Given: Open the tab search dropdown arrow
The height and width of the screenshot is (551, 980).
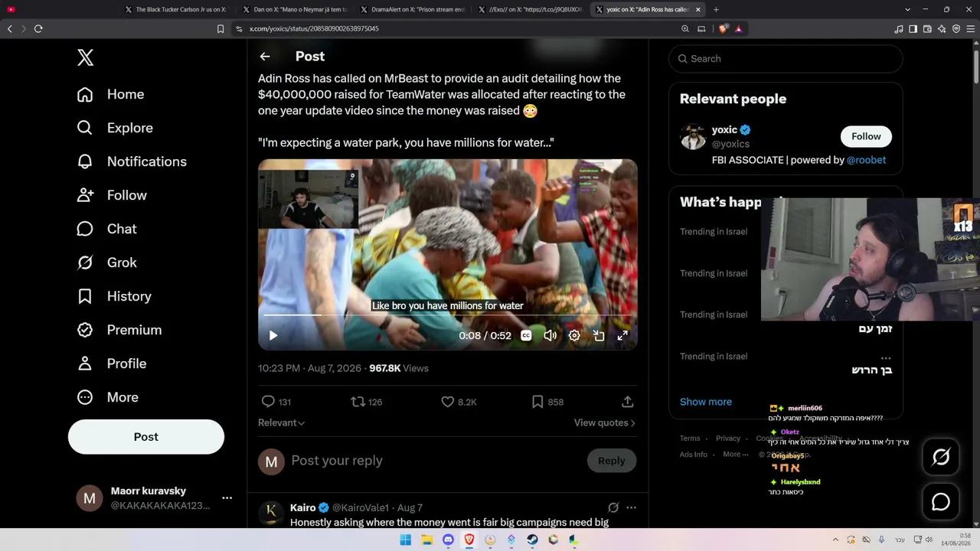Looking at the screenshot, I should [x=907, y=9].
